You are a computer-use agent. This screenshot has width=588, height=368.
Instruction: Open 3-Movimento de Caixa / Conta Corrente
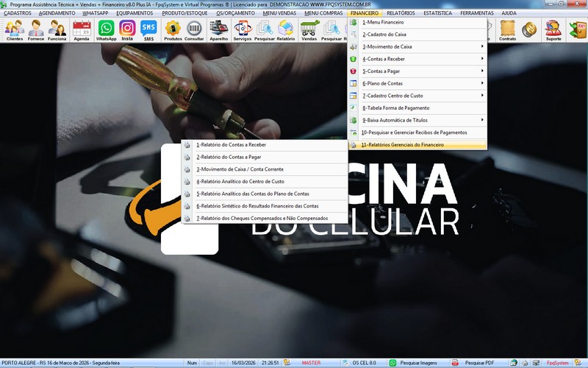click(x=265, y=169)
